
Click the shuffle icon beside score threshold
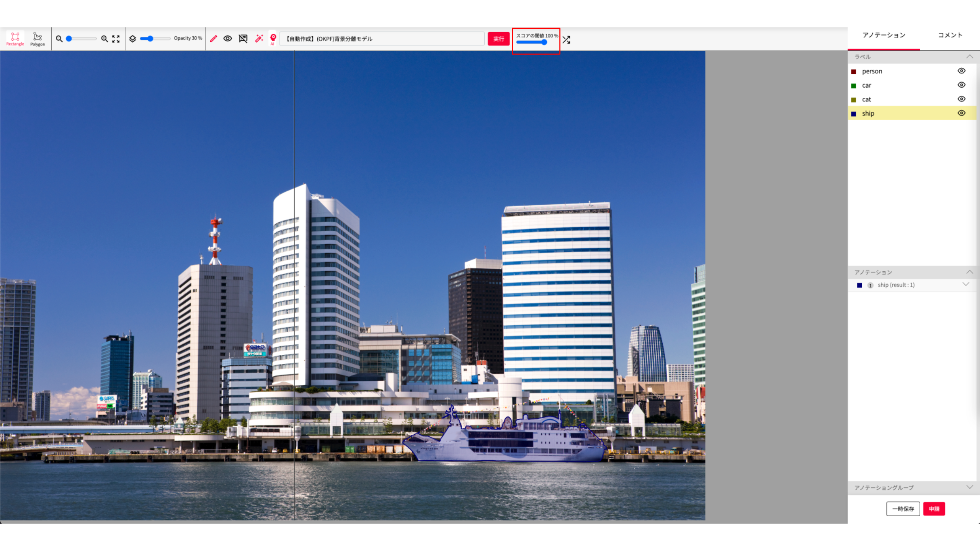566,40
